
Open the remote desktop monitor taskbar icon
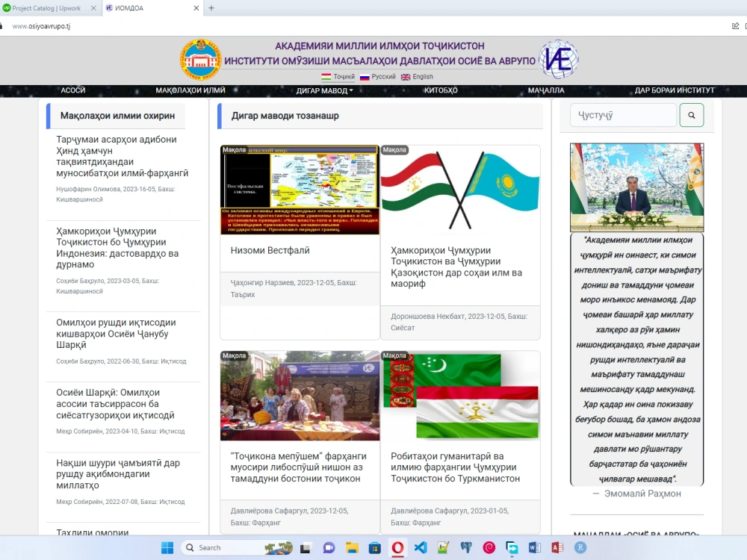click(512, 547)
